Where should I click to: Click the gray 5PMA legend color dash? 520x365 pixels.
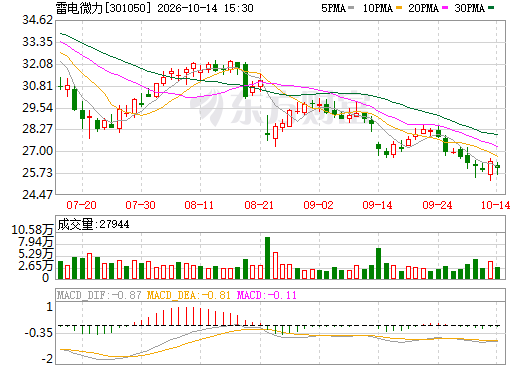(x=351, y=7)
